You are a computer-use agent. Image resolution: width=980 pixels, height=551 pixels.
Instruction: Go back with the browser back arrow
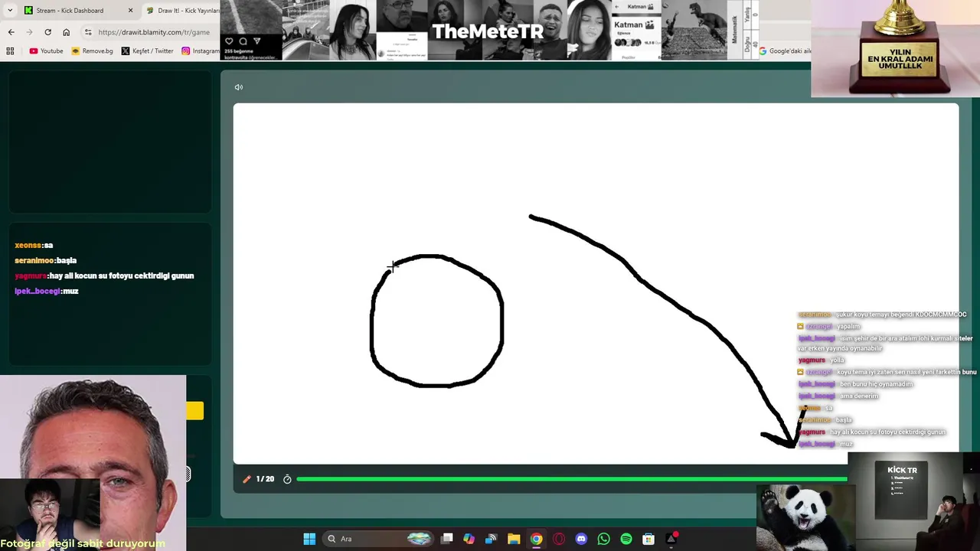[11, 32]
